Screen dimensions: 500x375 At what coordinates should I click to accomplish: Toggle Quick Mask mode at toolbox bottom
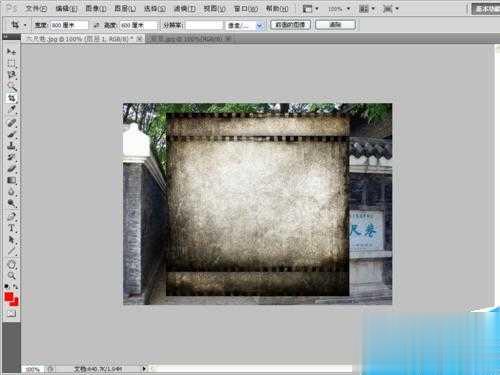(11, 314)
